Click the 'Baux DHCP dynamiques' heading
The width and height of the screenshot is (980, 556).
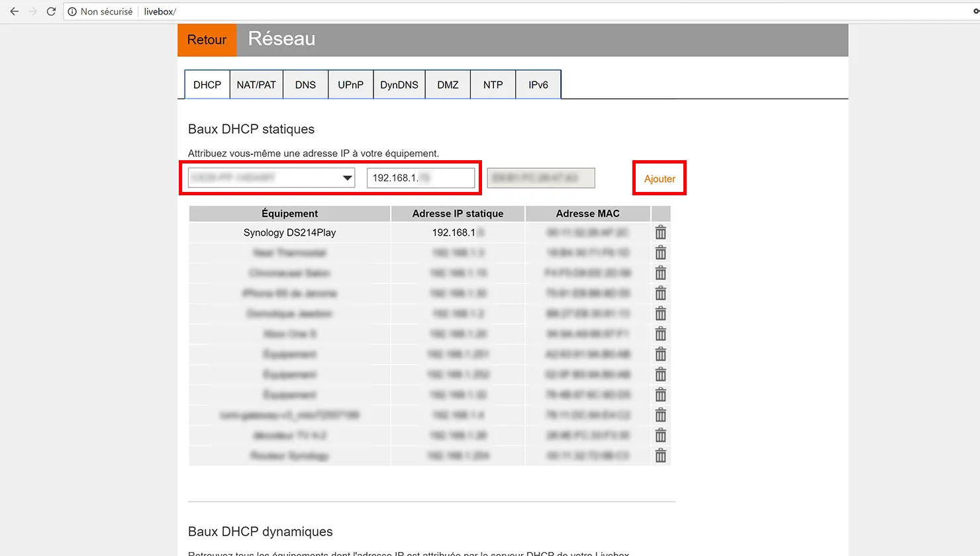pos(260,532)
